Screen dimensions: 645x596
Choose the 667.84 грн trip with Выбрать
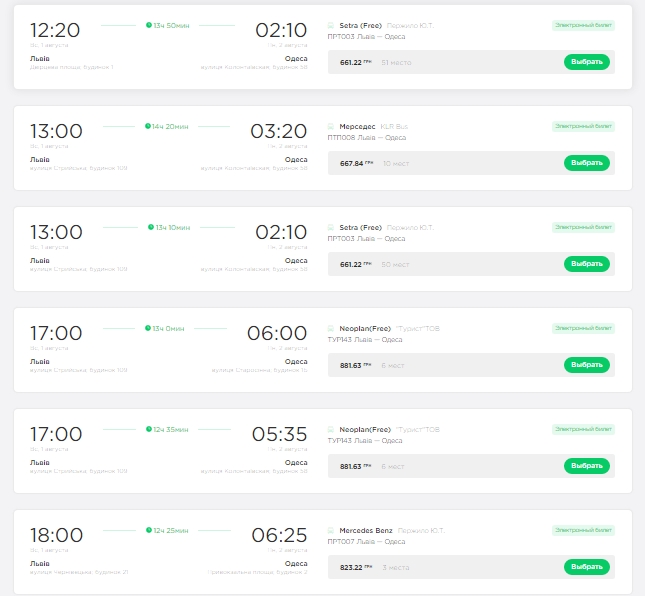click(586, 163)
